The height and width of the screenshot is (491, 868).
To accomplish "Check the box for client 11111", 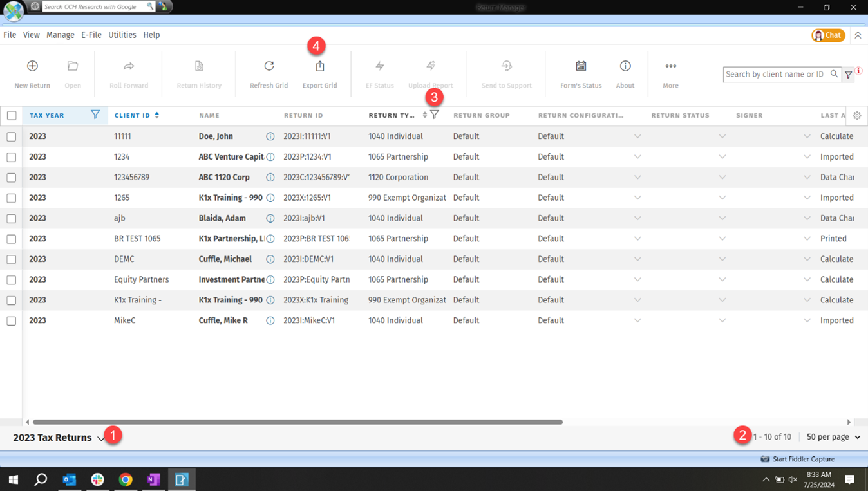I will (12, 136).
